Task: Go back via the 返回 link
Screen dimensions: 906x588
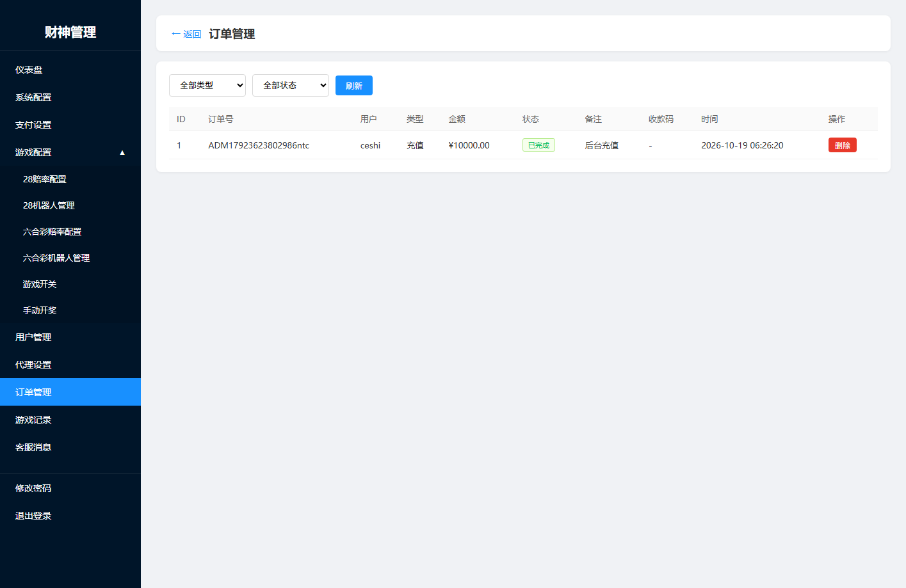Action: point(186,34)
